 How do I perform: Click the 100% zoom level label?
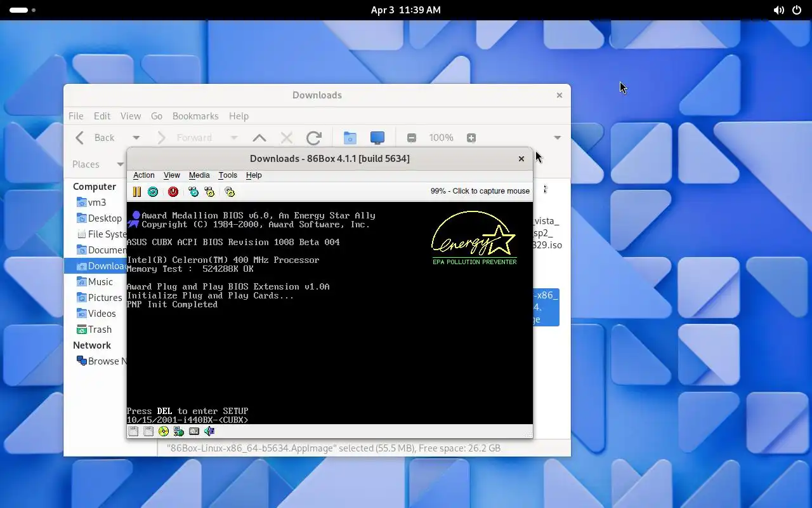441,138
